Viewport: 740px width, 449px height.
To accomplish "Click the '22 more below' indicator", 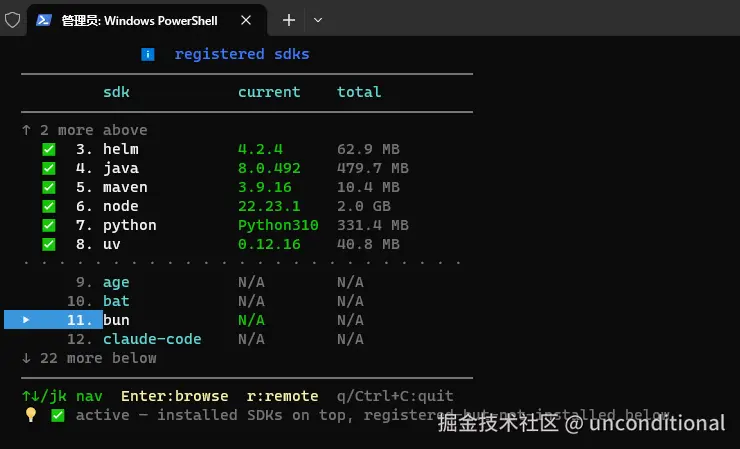I will tap(89, 358).
